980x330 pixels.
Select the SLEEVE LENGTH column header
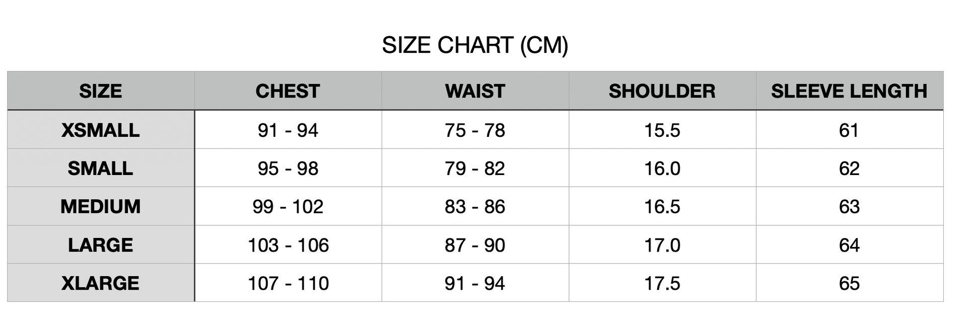849,91
